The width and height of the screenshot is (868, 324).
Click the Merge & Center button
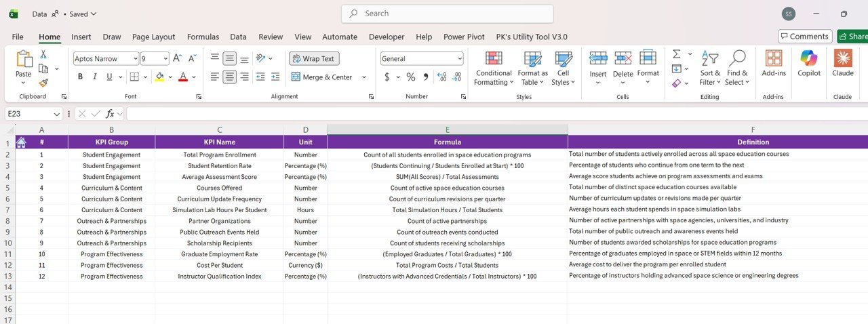(x=322, y=77)
